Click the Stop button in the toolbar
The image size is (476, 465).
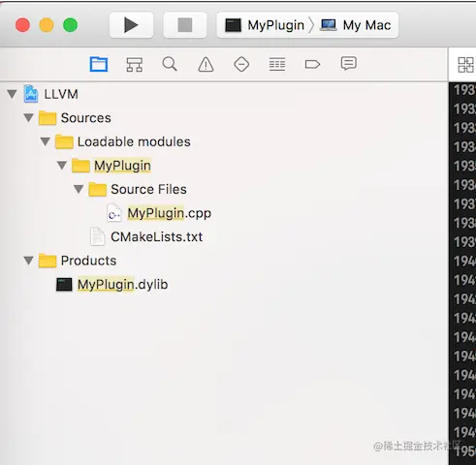[185, 25]
